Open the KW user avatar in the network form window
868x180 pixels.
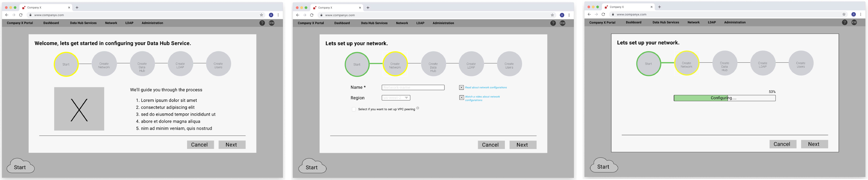tap(562, 23)
